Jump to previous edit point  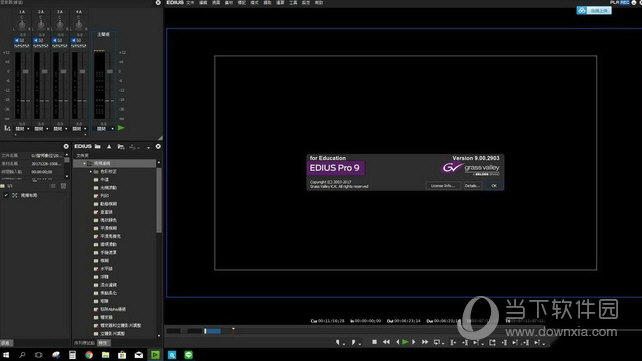pos(453,342)
